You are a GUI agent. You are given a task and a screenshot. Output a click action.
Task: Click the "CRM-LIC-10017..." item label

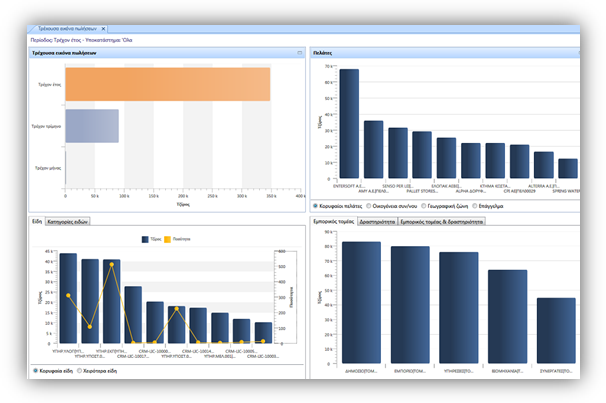(133, 356)
